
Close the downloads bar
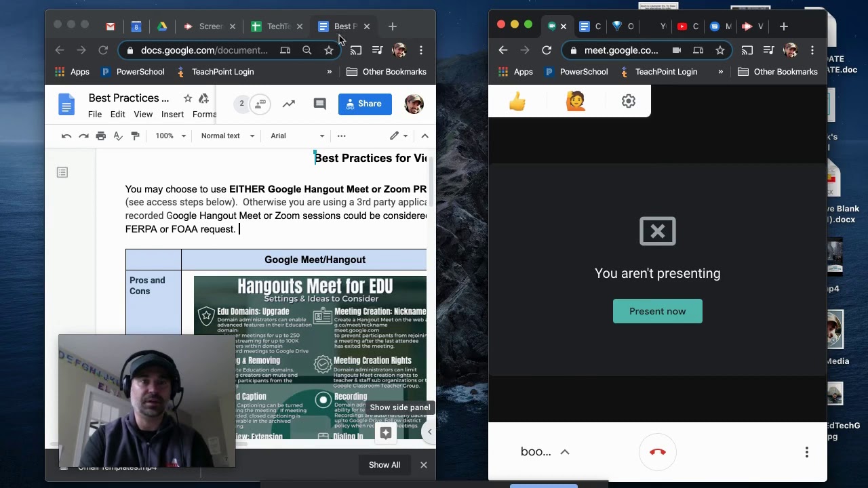pyautogui.click(x=424, y=465)
